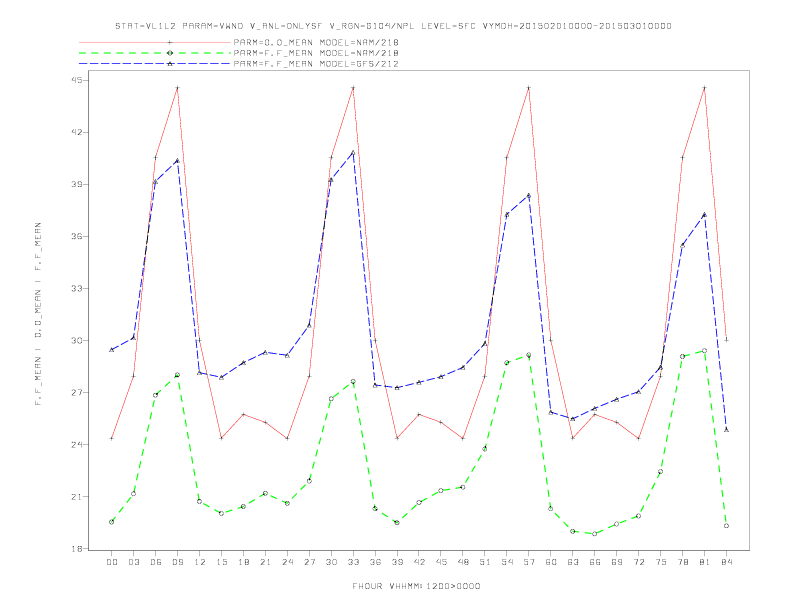Select the blue legend entry PARM=F.F_MEAN MODEL=GFS/212
Screen dimensions: 792x612
coord(316,64)
